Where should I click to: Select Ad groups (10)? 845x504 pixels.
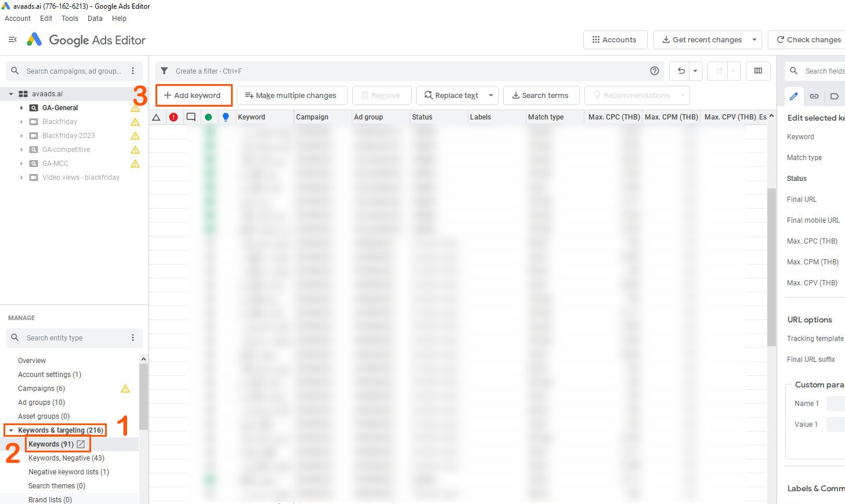(41, 403)
